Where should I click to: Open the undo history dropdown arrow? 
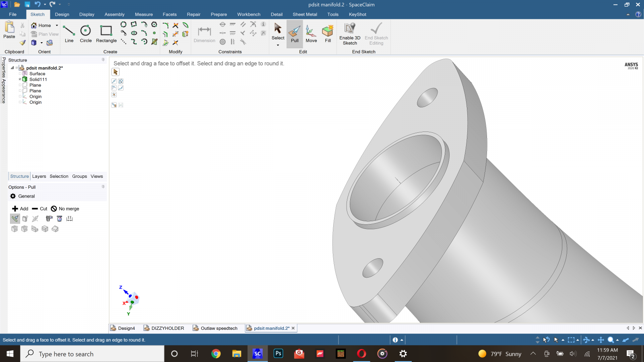(x=44, y=4)
